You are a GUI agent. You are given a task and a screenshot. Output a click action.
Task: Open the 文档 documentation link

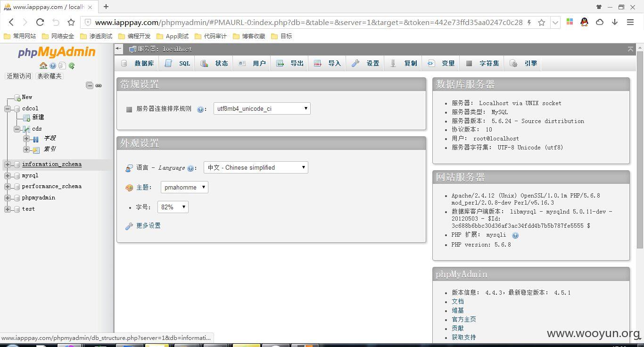click(x=458, y=301)
